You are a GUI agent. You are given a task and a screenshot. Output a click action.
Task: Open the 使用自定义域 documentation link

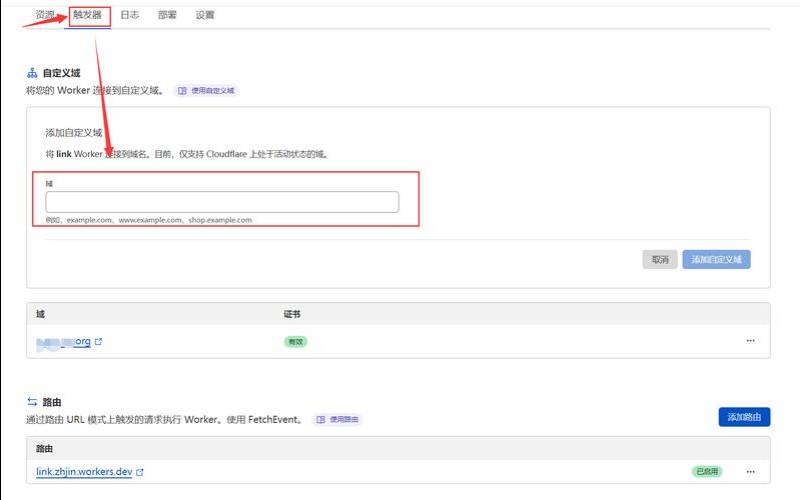[207, 90]
